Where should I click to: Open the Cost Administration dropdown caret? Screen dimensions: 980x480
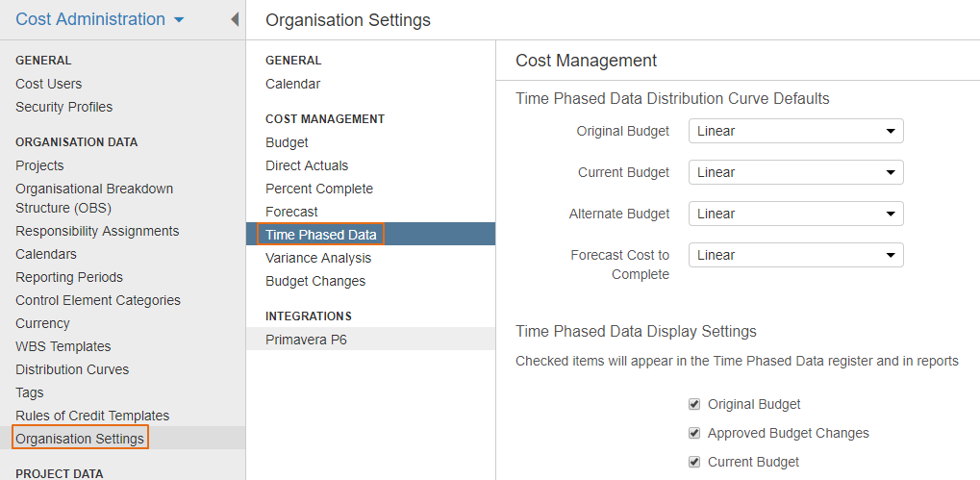coord(180,20)
